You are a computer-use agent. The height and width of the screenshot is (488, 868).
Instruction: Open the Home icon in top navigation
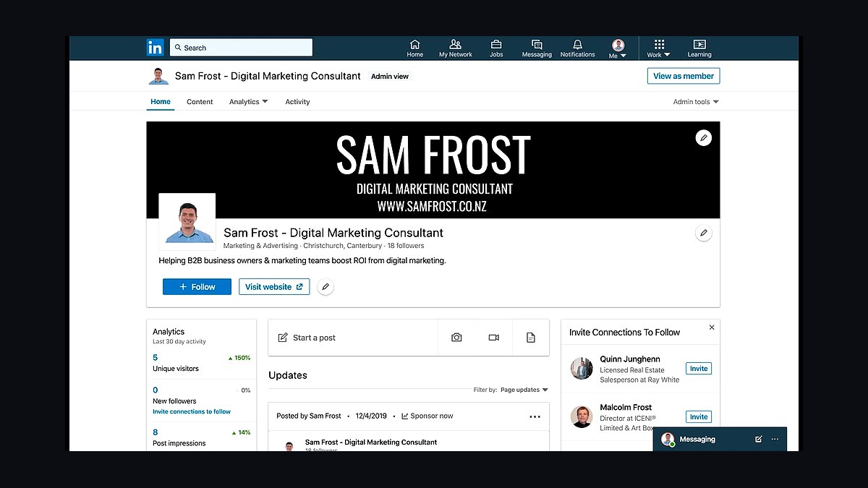pyautogui.click(x=414, y=48)
